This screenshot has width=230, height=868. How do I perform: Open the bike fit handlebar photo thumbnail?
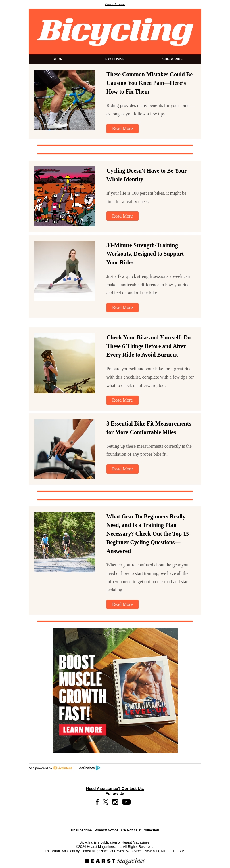point(65,449)
